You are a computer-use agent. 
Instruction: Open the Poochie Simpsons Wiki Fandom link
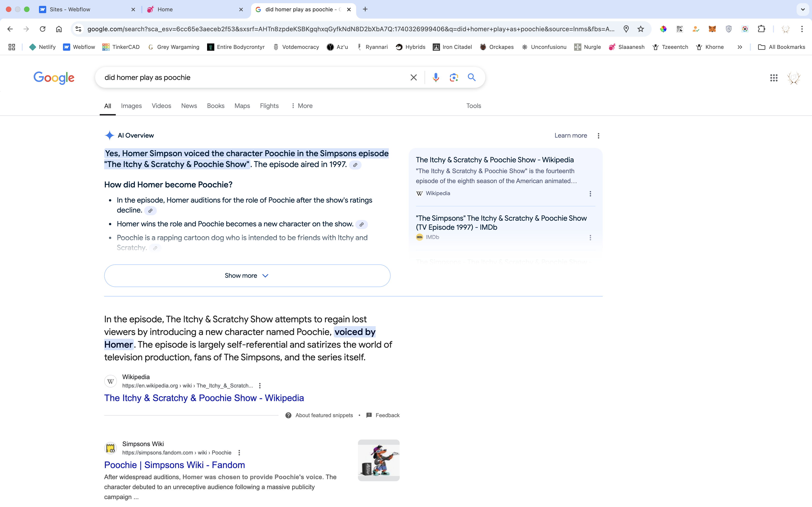[174, 465]
